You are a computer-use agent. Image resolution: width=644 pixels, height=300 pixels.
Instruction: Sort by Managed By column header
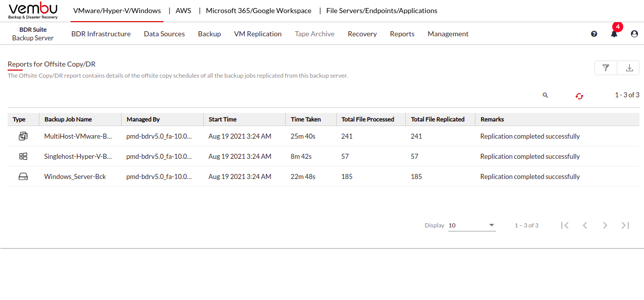143,119
